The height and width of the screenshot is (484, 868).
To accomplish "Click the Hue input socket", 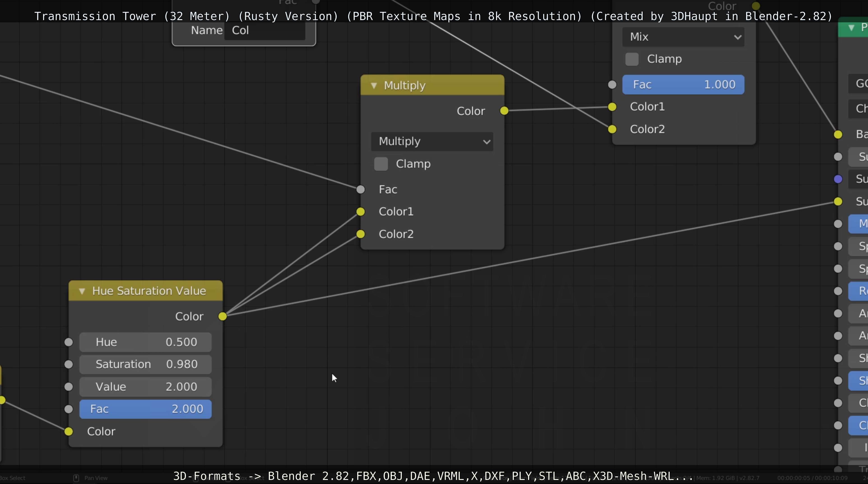I will click(68, 342).
